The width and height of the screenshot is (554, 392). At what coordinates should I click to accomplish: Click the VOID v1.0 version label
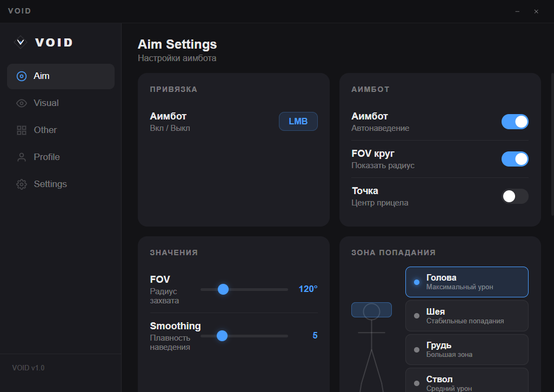click(x=28, y=368)
